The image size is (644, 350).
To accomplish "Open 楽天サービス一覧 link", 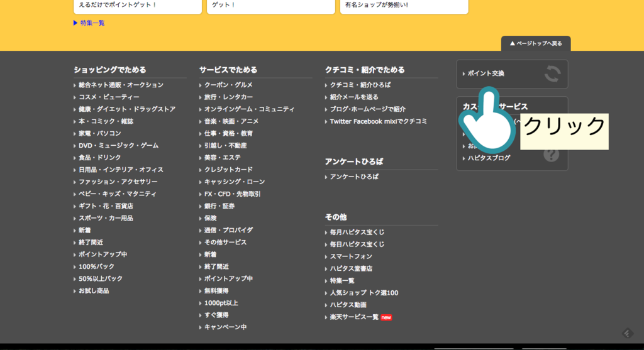I will coord(354,317).
